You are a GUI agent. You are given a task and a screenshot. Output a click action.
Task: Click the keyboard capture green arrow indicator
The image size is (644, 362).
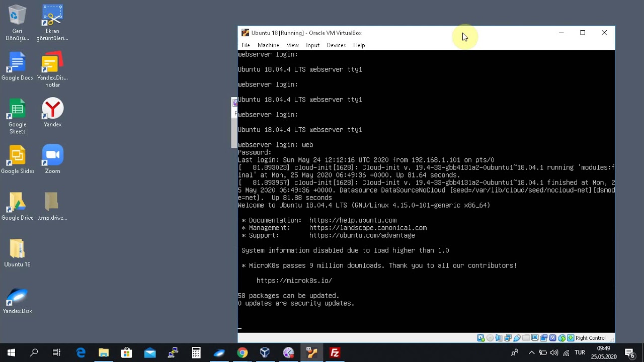[571, 338]
